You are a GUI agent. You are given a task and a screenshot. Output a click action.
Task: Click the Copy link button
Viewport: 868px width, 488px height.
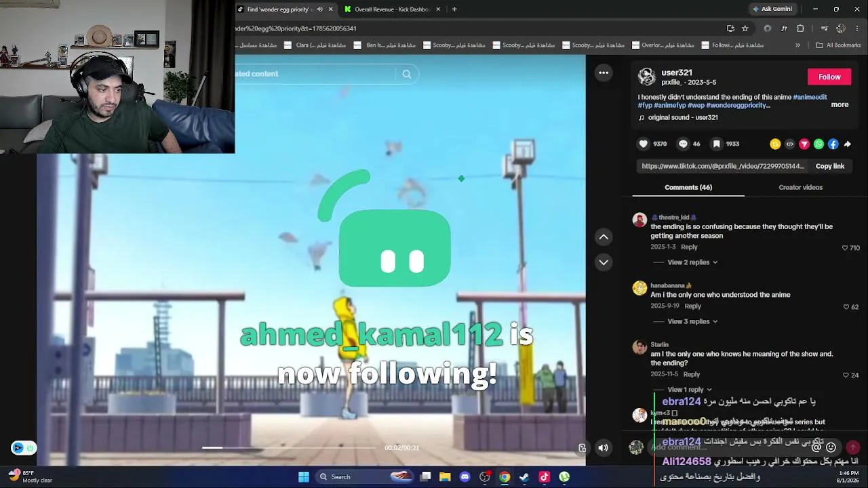(830, 166)
